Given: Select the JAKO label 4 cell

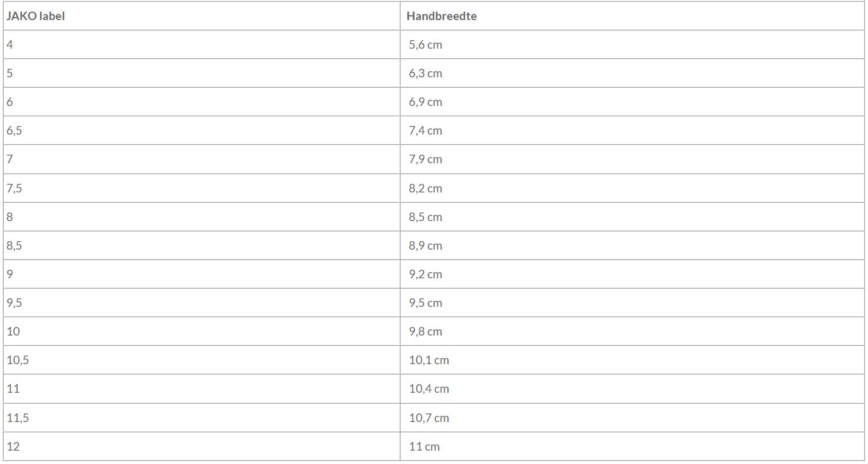Looking at the screenshot, I should coord(10,44).
